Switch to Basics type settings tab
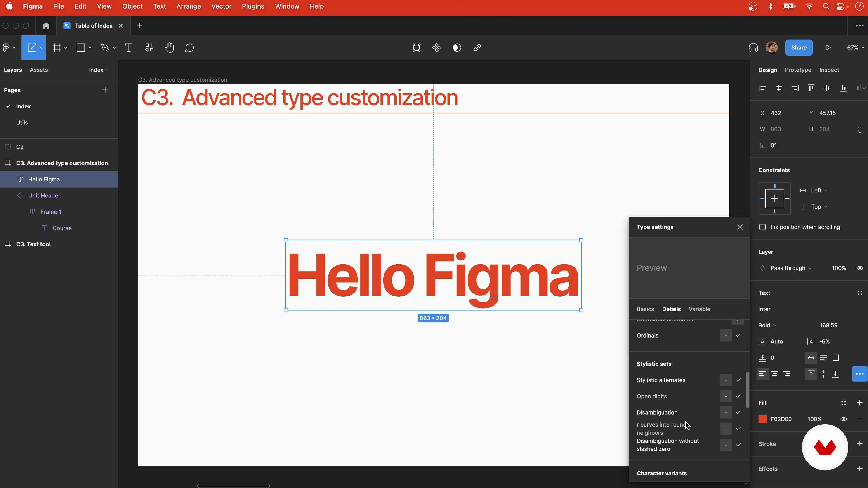The width and height of the screenshot is (868, 488). click(645, 309)
